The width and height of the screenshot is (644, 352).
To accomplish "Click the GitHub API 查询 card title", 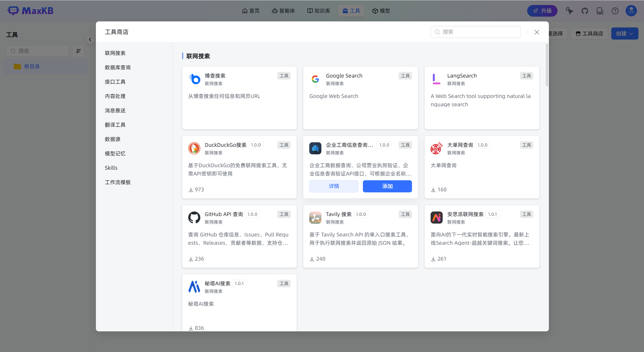I will 224,214.
